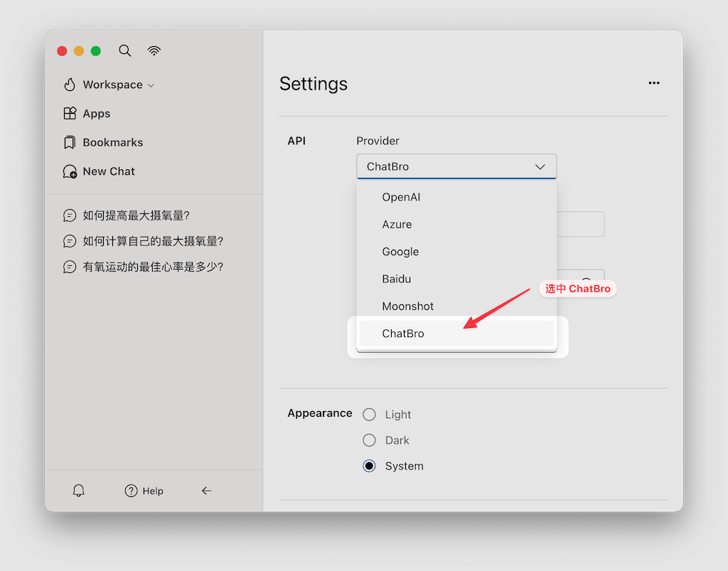This screenshot has width=728, height=571.
Task: Click chat icon beside 如何提高最大摄氧量?
Action: tap(70, 215)
